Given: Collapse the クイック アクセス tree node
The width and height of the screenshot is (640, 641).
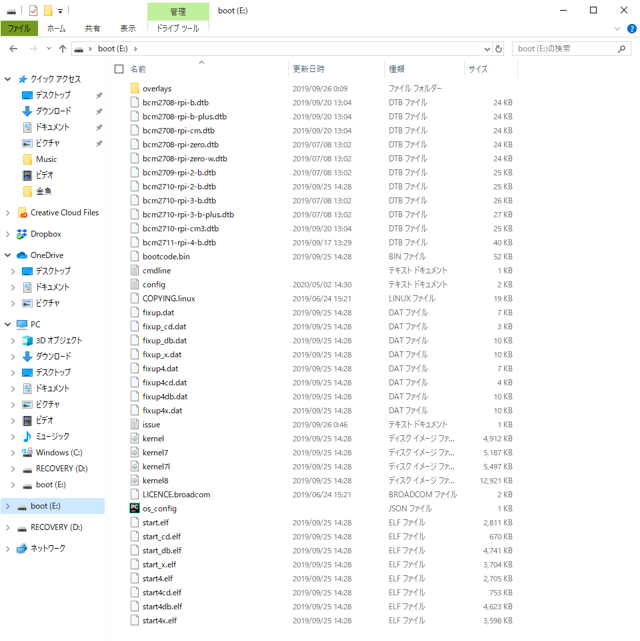Looking at the screenshot, I should pyautogui.click(x=8, y=79).
